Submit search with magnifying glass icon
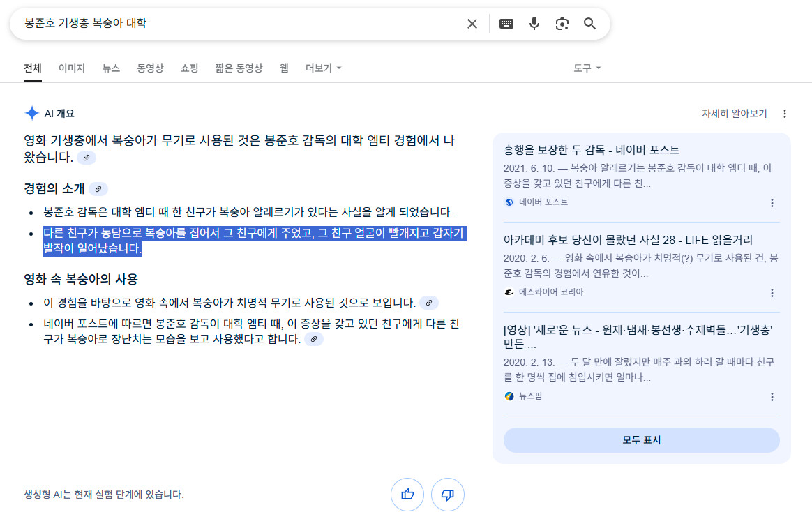The width and height of the screenshot is (812, 512). click(x=589, y=24)
